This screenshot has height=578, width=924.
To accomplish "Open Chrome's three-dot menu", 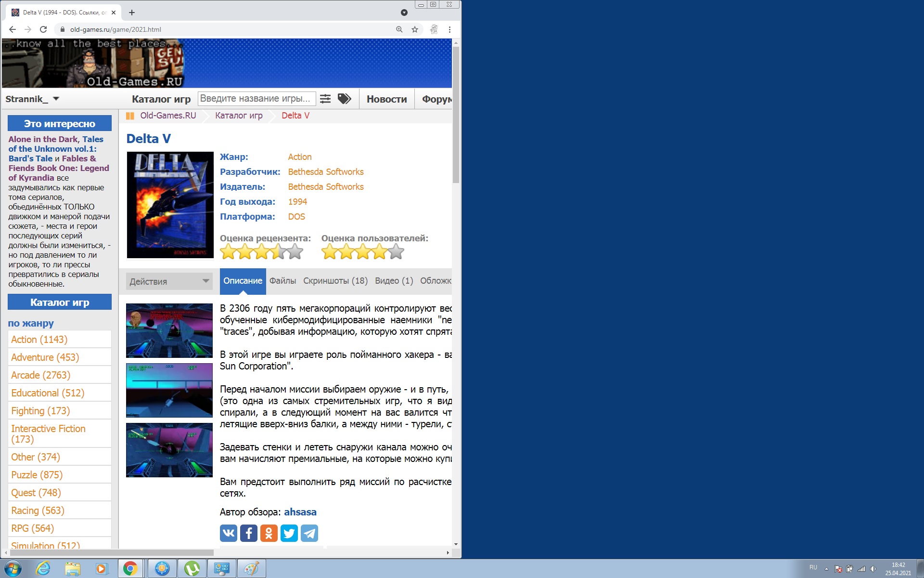I will coord(449,29).
